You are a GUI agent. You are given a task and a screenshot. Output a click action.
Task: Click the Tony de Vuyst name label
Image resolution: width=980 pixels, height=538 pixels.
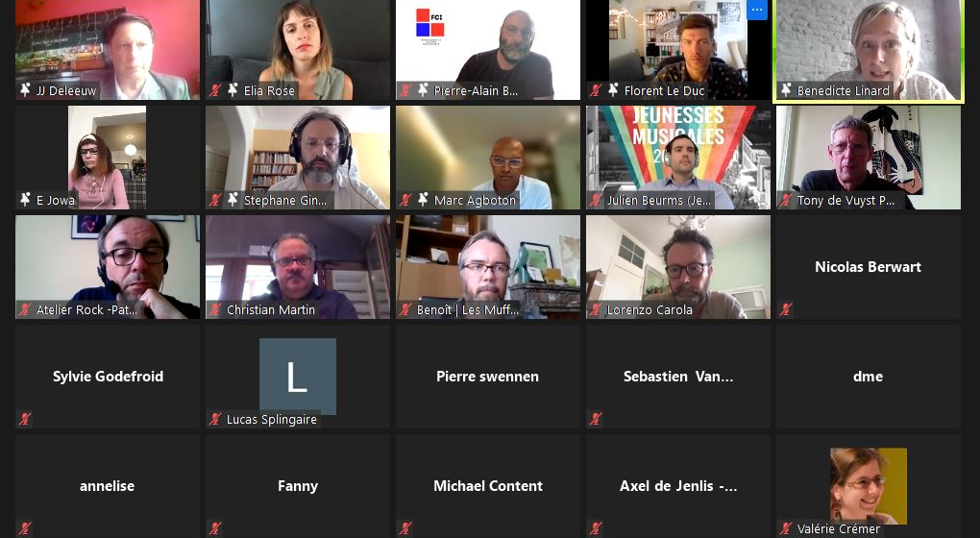[x=845, y=201]
